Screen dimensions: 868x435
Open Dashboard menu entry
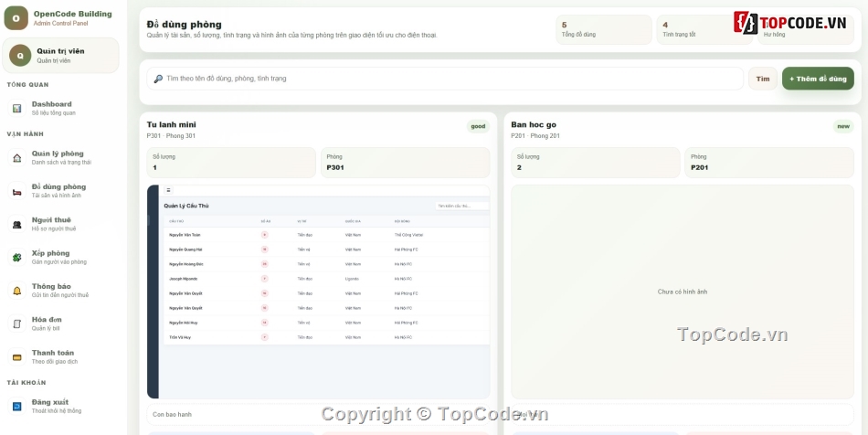(63, 109)
